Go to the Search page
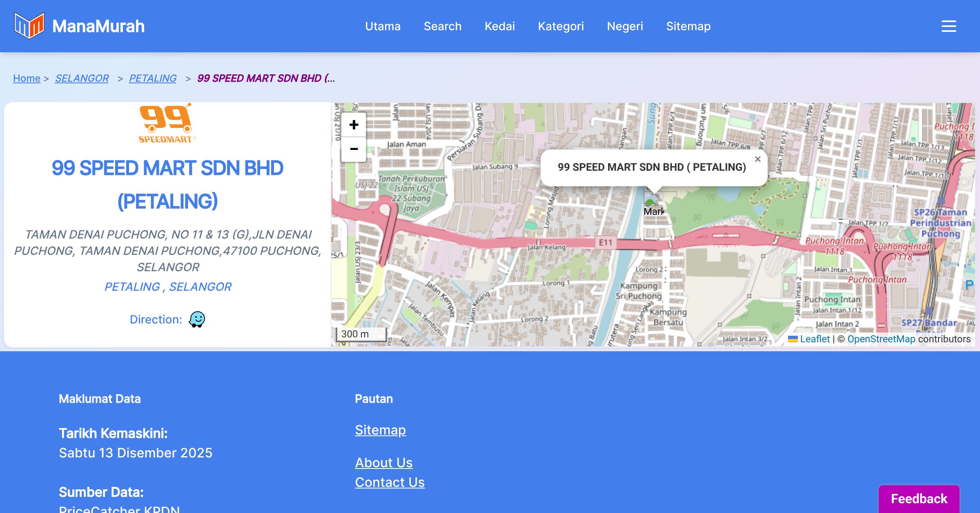 pyautogui.click(x=442, y=26)
